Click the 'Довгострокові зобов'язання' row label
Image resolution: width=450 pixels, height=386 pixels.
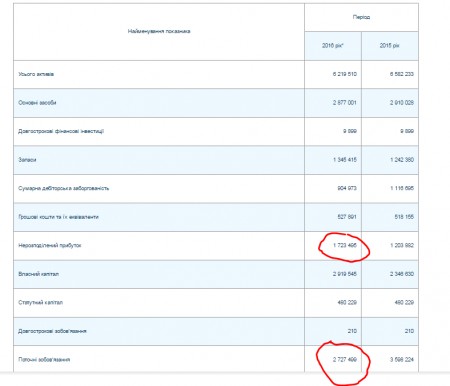pos(52,331)
